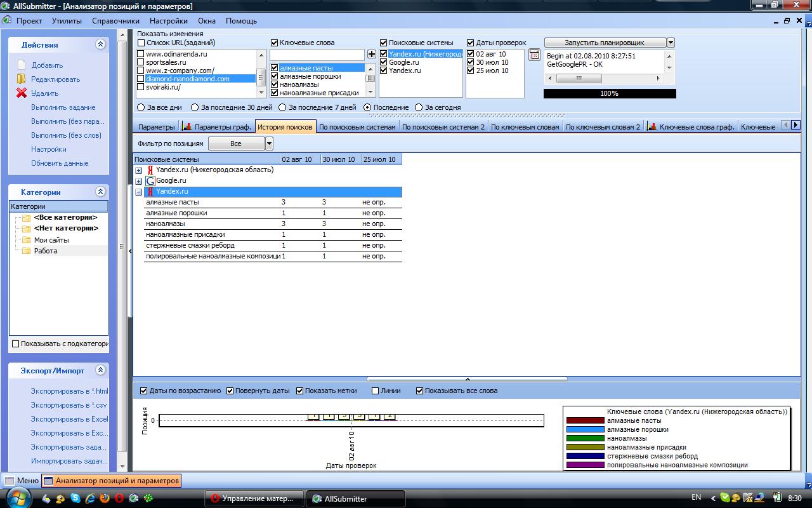812x508 pixels.
Task: Click the green ICQ flower quick launch icon
Action: click(x=148, y=498)
